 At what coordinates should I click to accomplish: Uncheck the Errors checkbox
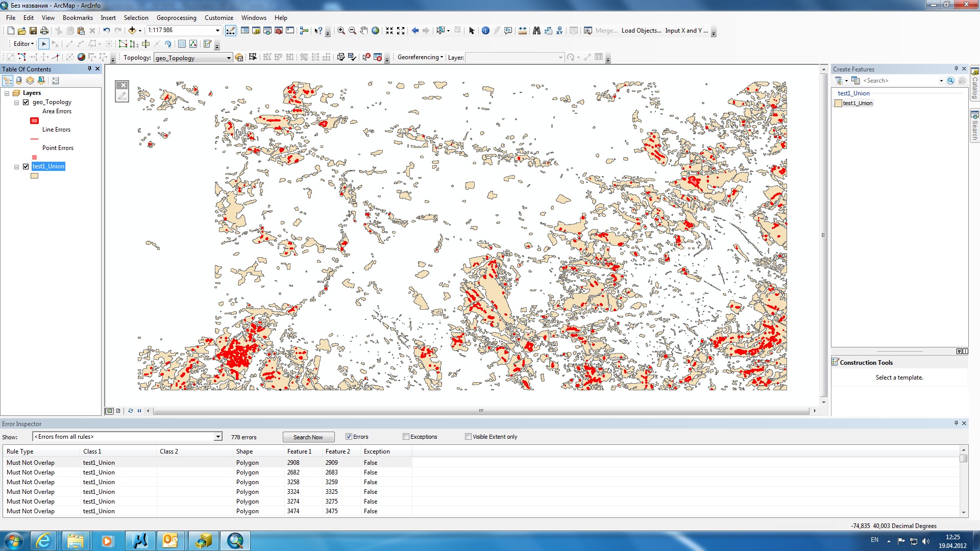[349, 437]
